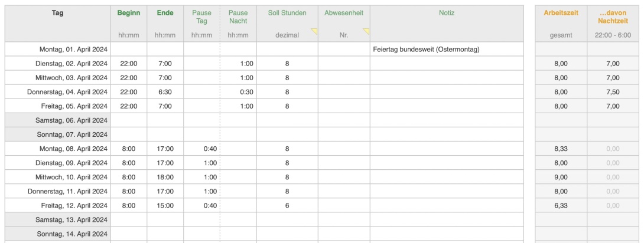The height and width of the screenshot is (243, 644).
Task: Click Pause Tag cell for Montag, 08. April
Action: [201, 149]
